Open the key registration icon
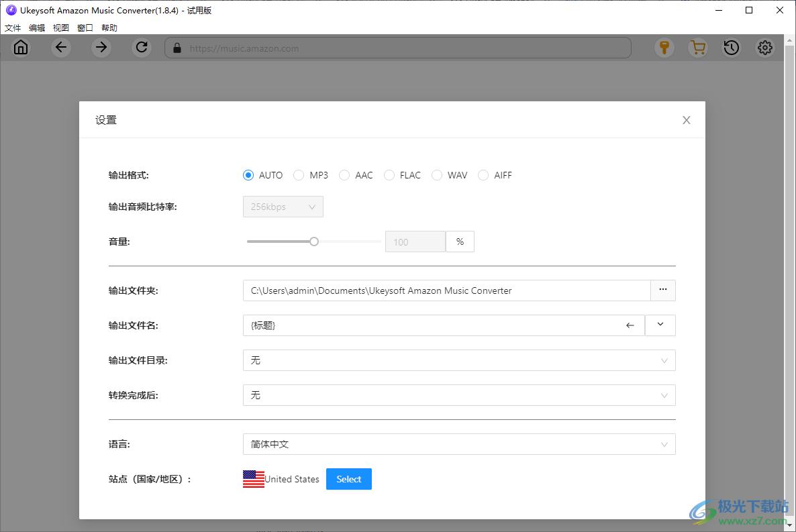Image resolution: width=796 pixels, height=532 pixels. coord(664,48)
